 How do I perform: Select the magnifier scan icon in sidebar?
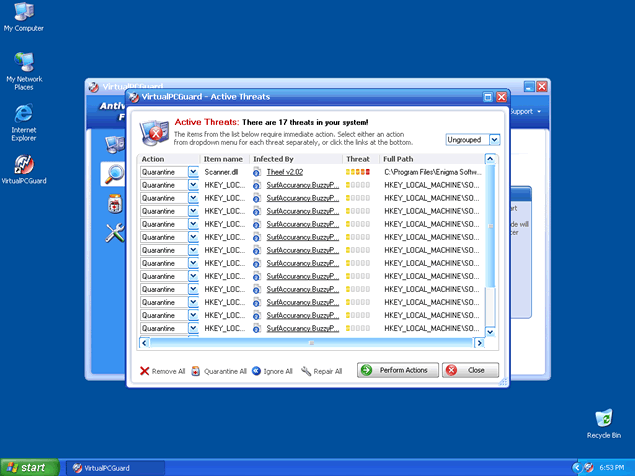pos(113,173)
